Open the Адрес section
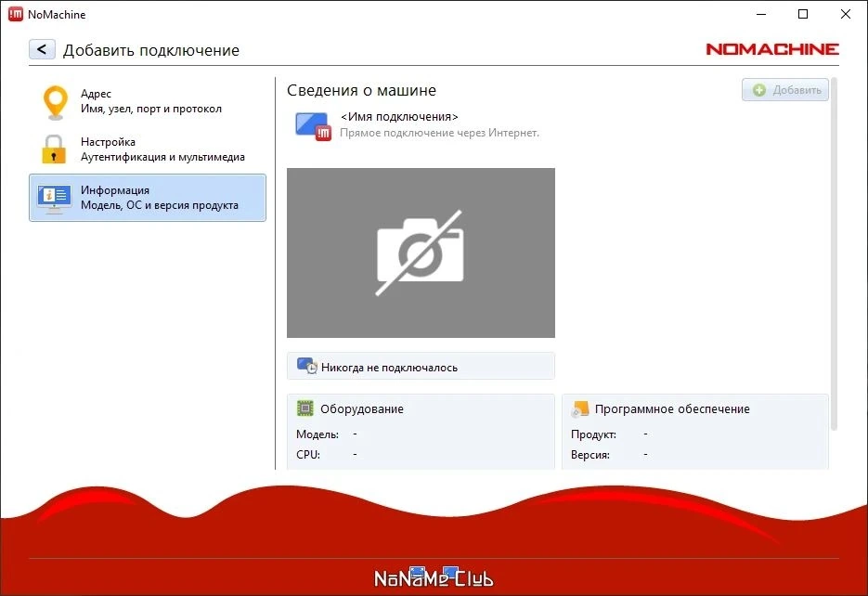Screen dimensions: 868x596 148,101
